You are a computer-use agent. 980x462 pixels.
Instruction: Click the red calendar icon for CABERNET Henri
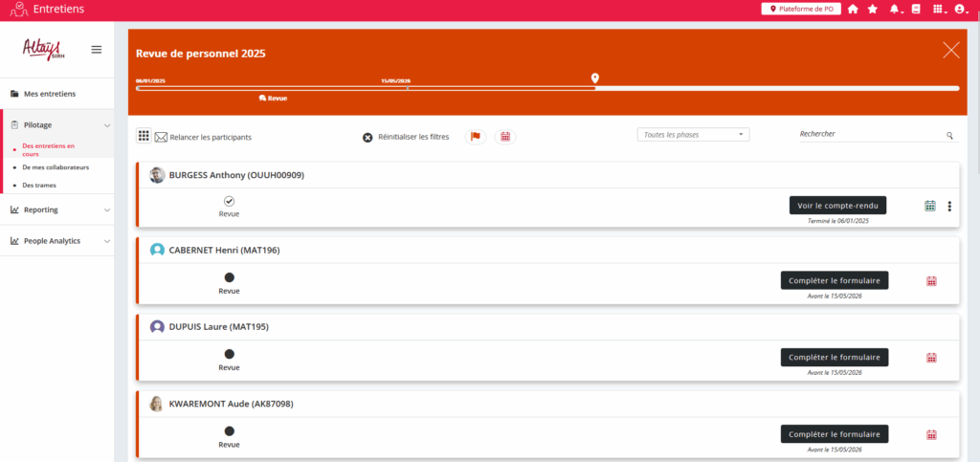point(931,281)
